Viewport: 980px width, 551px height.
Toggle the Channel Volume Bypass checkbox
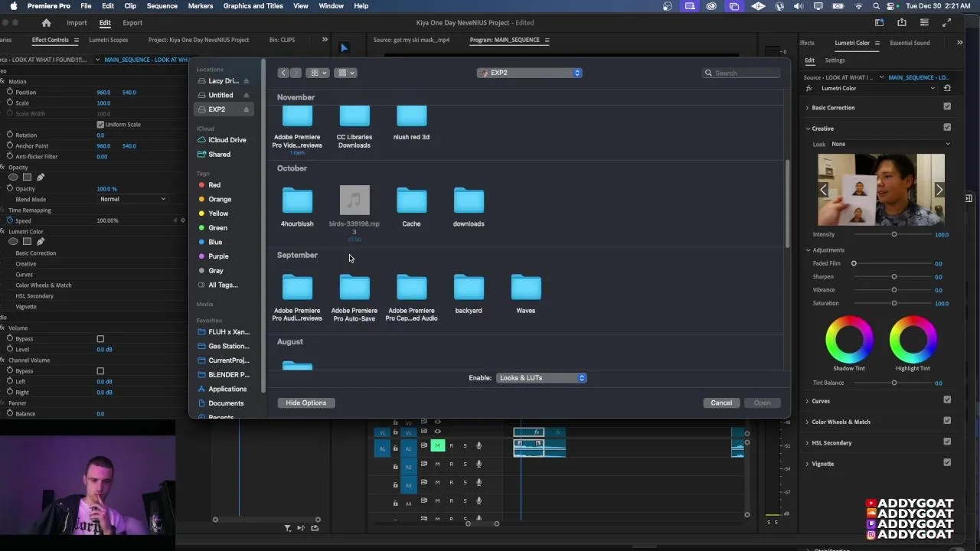[x=100, y=371]
